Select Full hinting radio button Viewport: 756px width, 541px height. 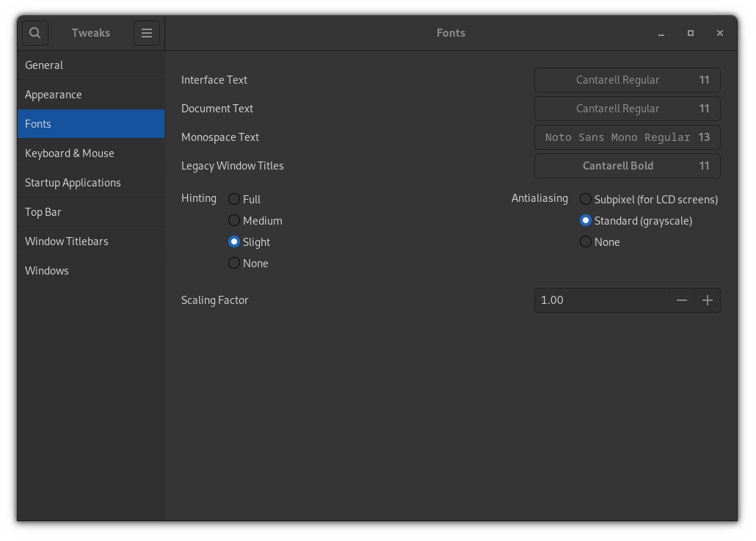point(234,199)
